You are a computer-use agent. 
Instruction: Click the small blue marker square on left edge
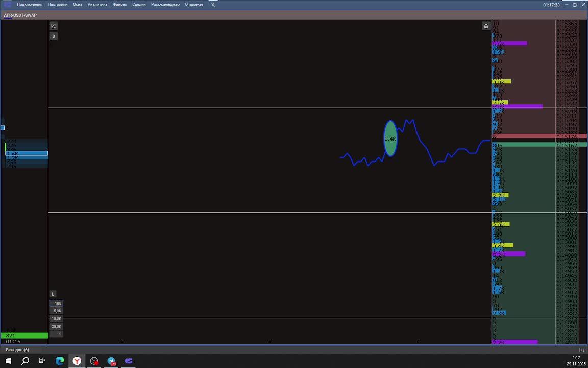2,128
